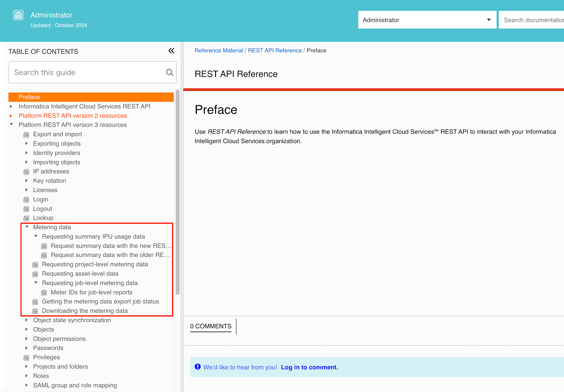Open Getting the metering data export job status
564x392 pixels.
pos(100,302)
